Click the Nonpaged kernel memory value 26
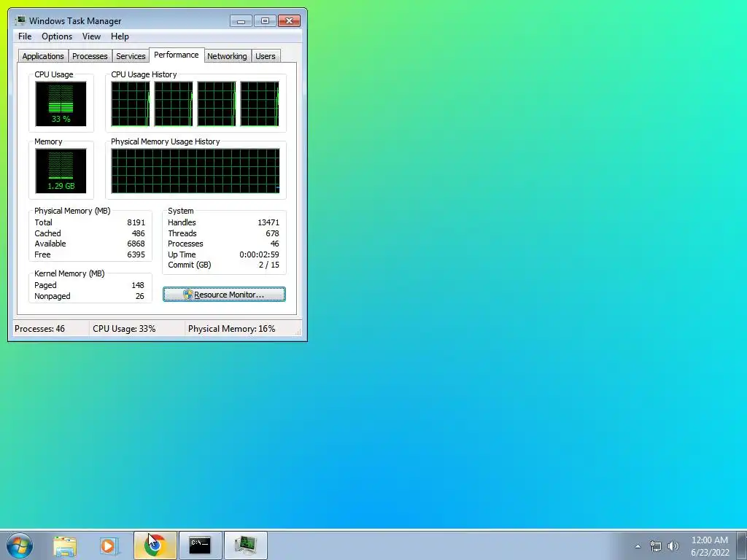The image size is (747, 560). pos(139,296)
